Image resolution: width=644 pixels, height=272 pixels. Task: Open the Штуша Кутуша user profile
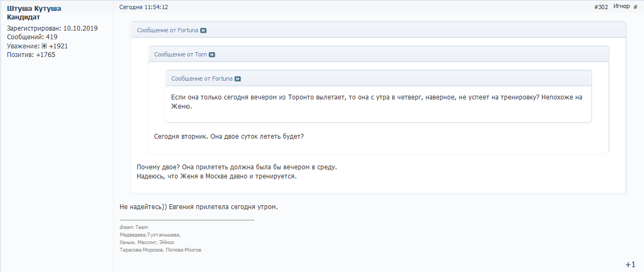coord(33,9)
